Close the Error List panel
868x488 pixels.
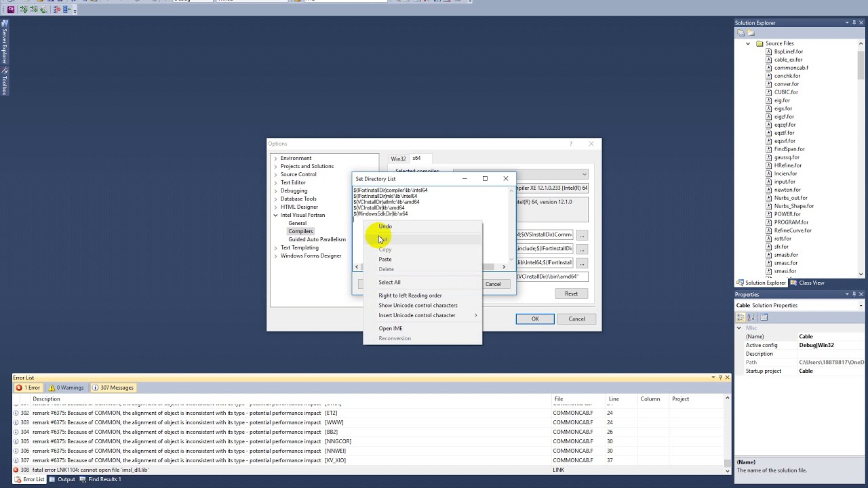click(727, 378)
